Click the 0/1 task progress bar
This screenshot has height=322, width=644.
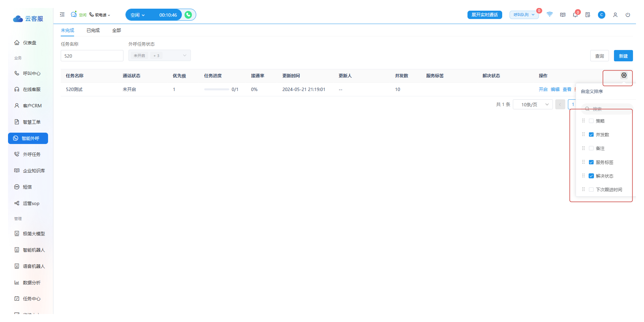(x=217, y=89)
